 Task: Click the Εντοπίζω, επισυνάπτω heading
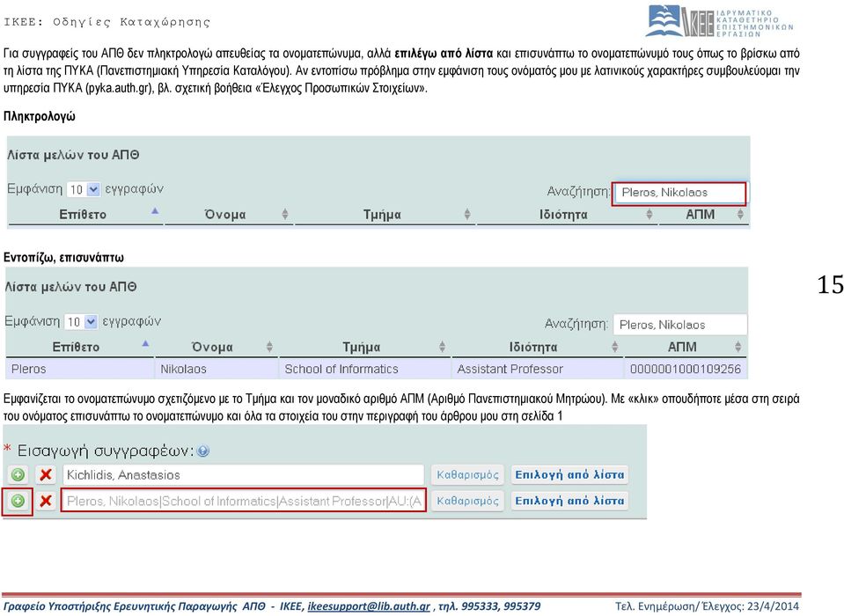coord(63,258)
